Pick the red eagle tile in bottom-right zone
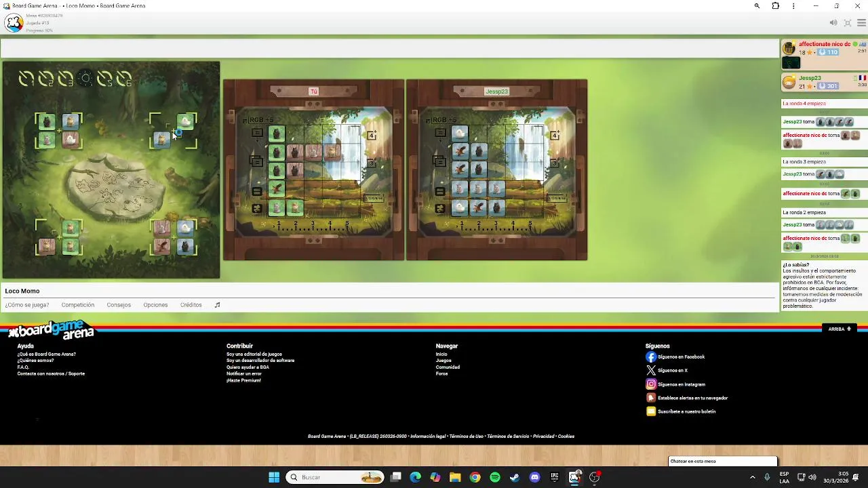 pos(161,246)
